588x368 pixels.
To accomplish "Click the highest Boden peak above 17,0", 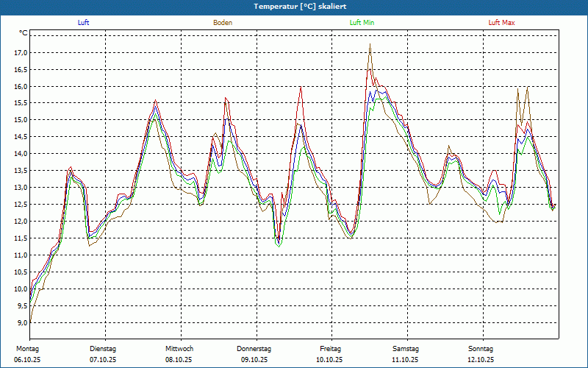I will pyautogui.click(x=370, y=45).
